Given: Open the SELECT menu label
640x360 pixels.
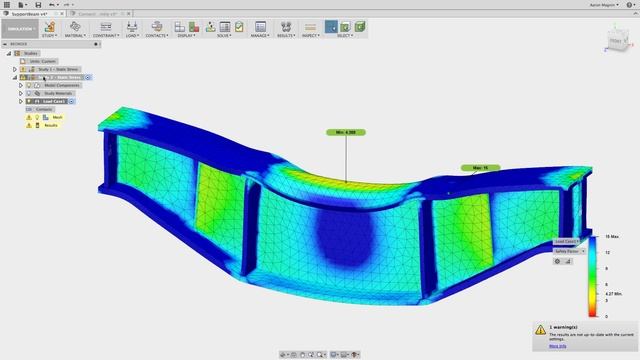Looking at the screenshot, I should [345, 36].
